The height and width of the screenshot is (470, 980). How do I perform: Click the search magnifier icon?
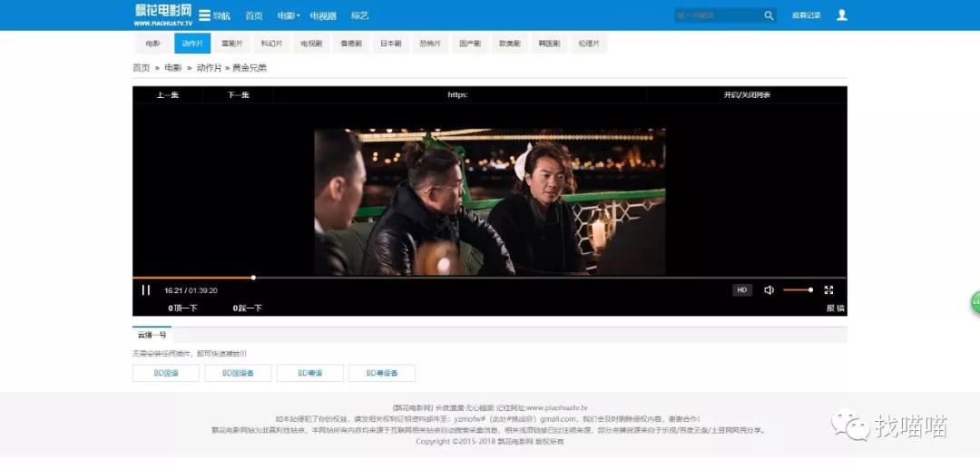(769, 15)
